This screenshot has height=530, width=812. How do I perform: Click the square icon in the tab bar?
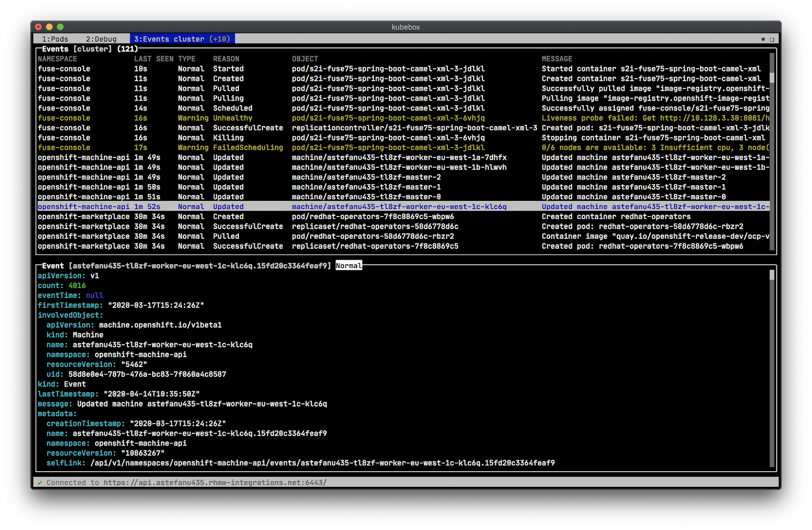[x=772, y=39]
